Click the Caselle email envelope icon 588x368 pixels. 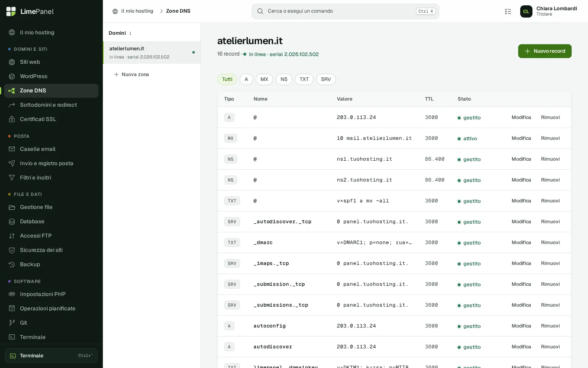tap(12, 149)
